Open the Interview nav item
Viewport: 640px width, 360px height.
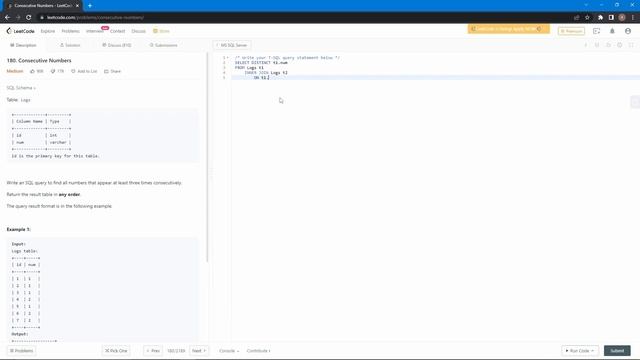(x=95, y=31)
